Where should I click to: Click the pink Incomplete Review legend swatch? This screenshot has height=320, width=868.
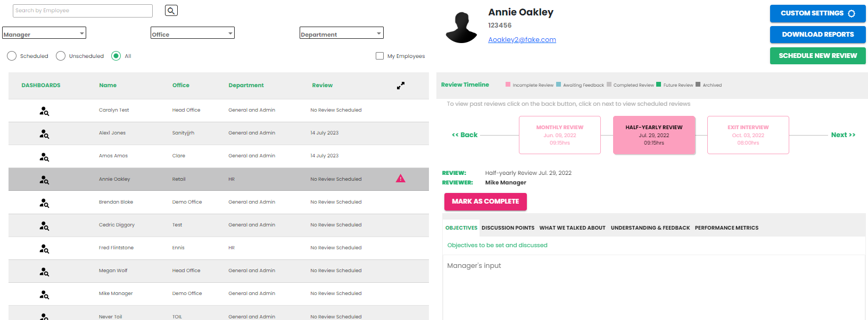[508, 85]
